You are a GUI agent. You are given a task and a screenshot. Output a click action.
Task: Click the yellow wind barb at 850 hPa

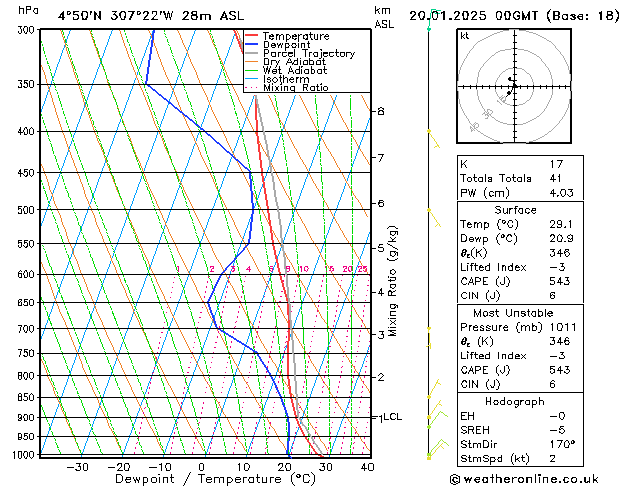[x=434, y=388]
